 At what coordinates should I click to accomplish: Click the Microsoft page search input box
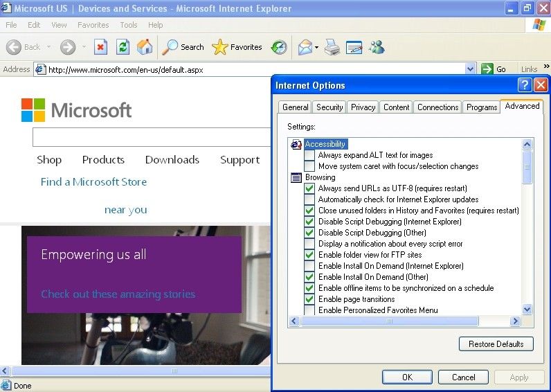tap(152, 137)
